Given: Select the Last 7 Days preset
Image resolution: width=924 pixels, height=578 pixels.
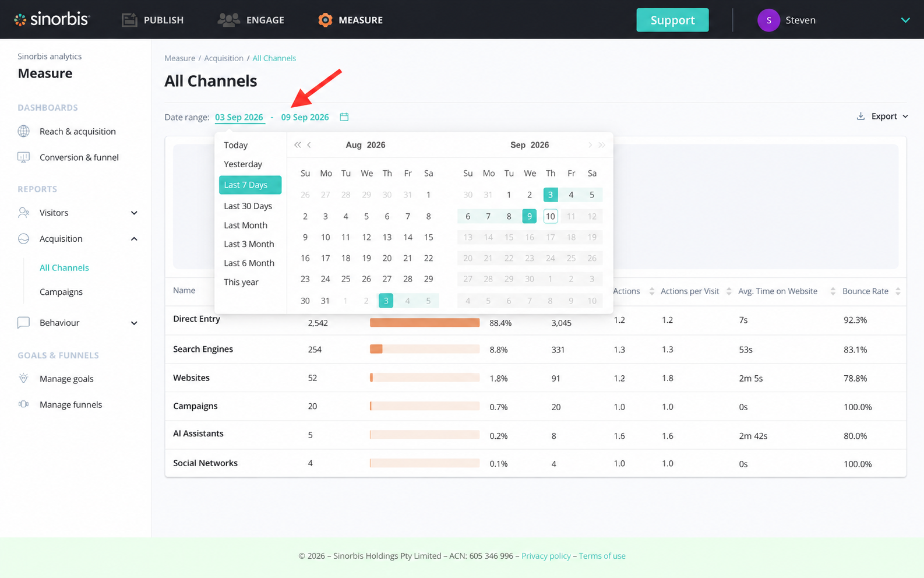Looking at the screenshot, I should pyautogui.click(x=250, y=185).
